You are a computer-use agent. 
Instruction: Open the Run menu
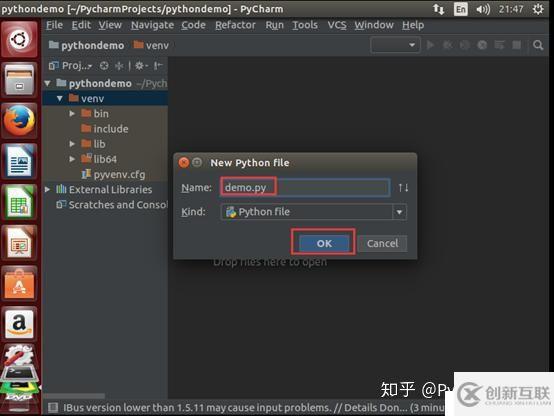(275, 25)
